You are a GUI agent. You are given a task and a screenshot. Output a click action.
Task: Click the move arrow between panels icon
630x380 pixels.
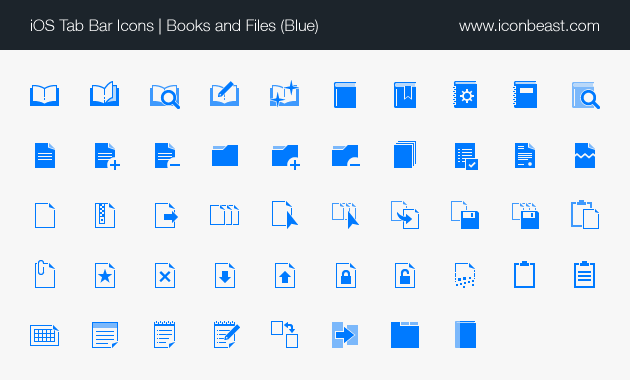(x=345, y=335)
